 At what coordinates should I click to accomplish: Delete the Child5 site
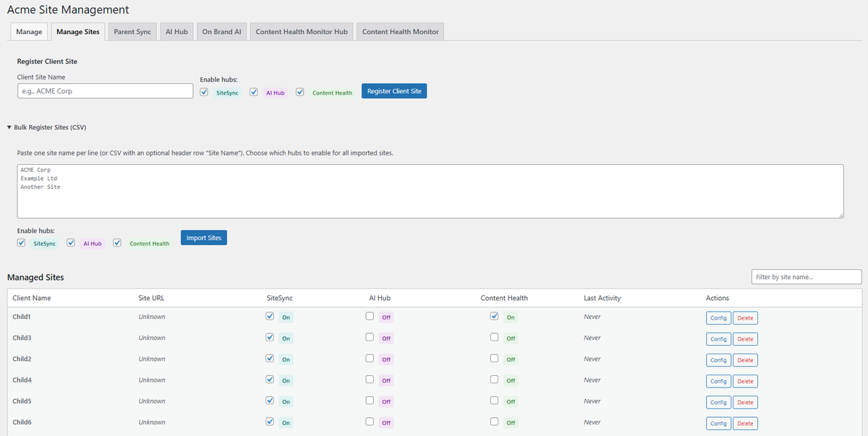coord(745,402)
